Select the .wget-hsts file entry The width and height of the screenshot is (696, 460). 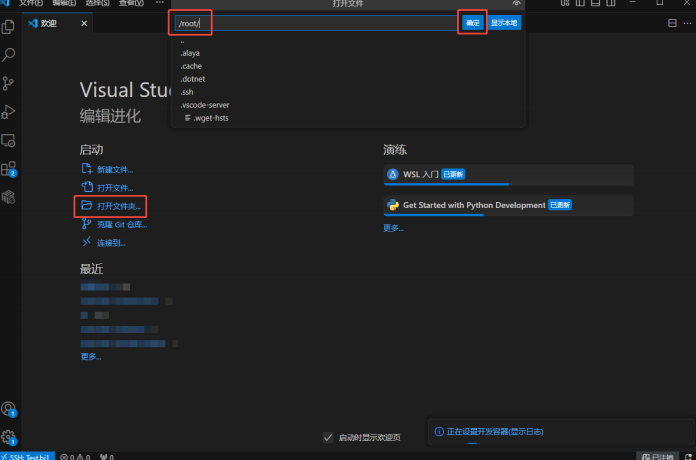pyautogui.click(x=348, y=118)
